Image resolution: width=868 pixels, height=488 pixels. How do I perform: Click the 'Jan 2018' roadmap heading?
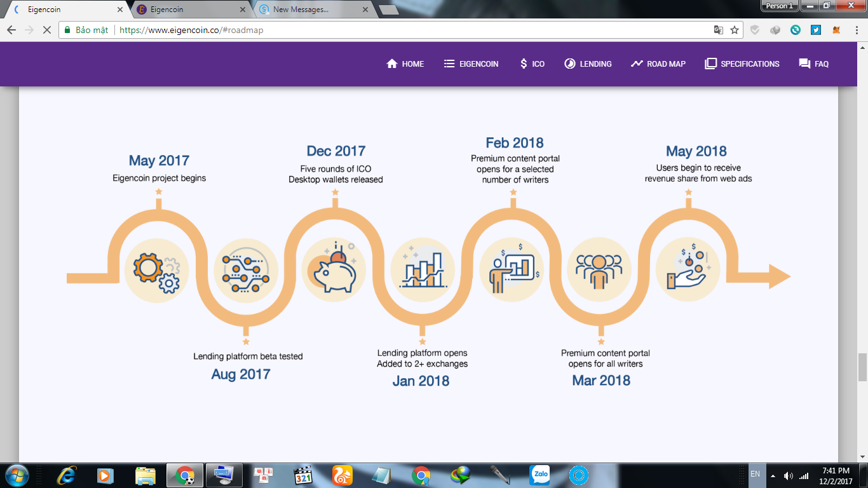pos(421,381)
